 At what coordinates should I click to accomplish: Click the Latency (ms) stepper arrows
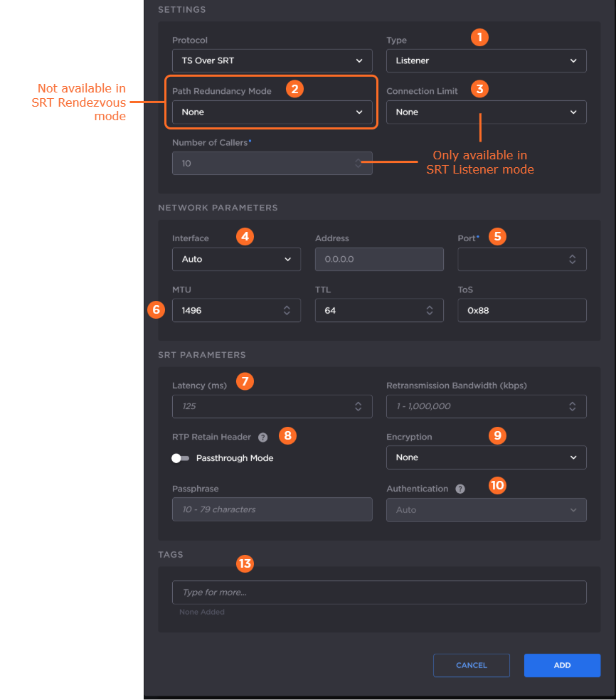click(359, 406)
